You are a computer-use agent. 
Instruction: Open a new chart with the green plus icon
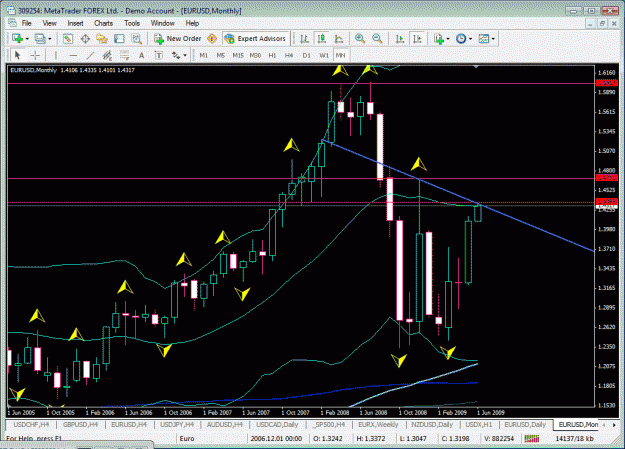point(17,39)
